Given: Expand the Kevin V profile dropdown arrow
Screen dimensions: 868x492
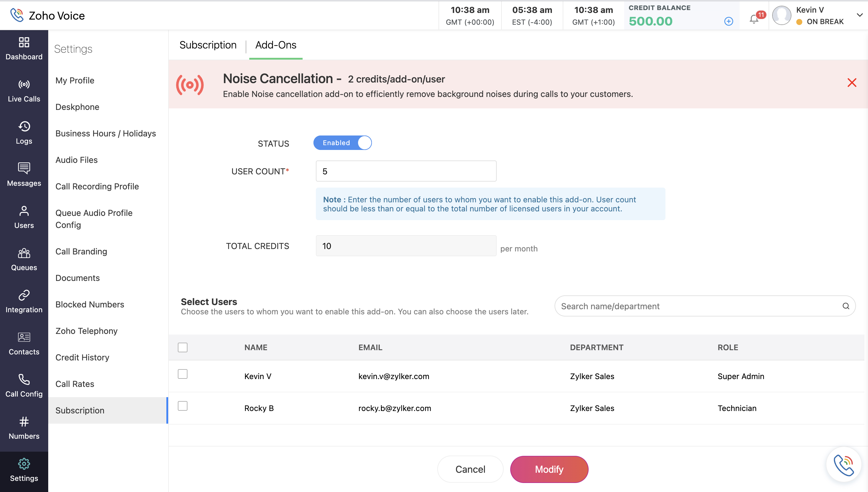Looking at the screenshot, I should pyautogui.click(x=859, y=15).
